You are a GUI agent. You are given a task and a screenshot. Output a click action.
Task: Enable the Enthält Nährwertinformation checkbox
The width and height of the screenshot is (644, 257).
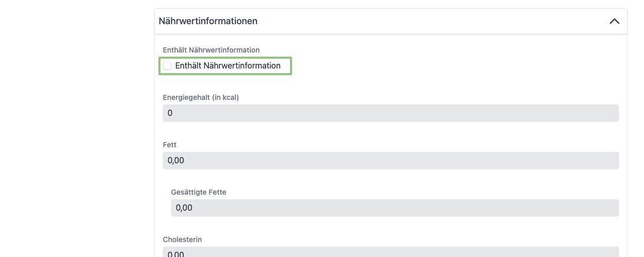[x=167, y=65]
